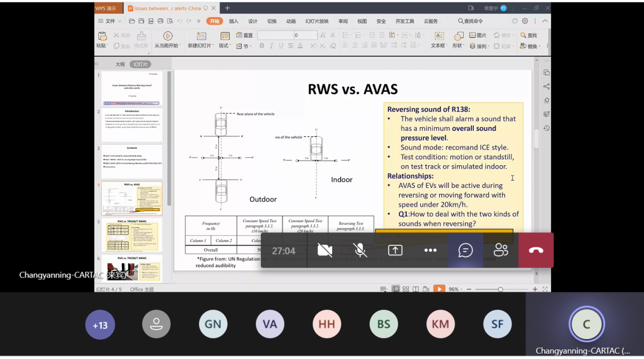
Task: Switch to the 插入 Insert ribbon tab
Action: point(233,21)
